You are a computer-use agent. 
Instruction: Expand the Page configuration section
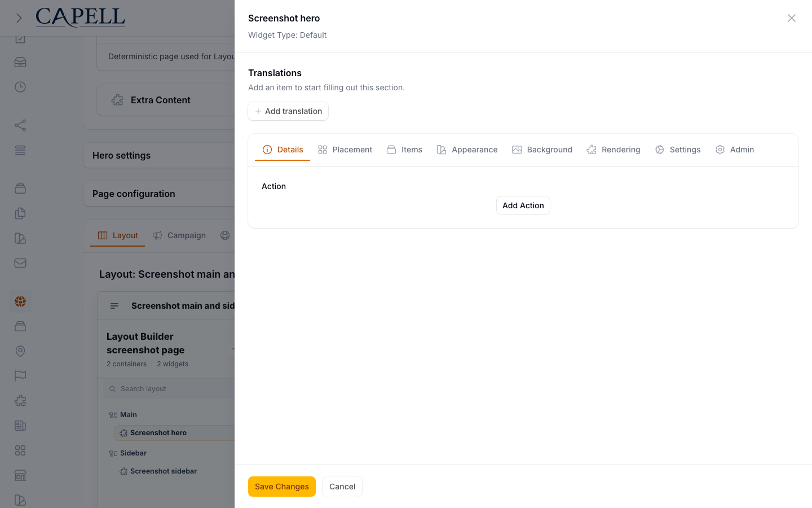pos(159,194)
